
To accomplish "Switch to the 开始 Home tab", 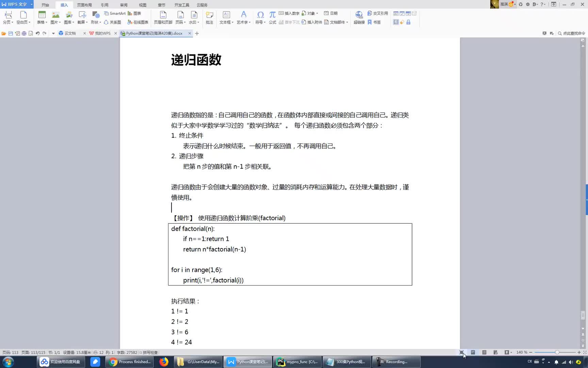I will [x=45, y=5].
